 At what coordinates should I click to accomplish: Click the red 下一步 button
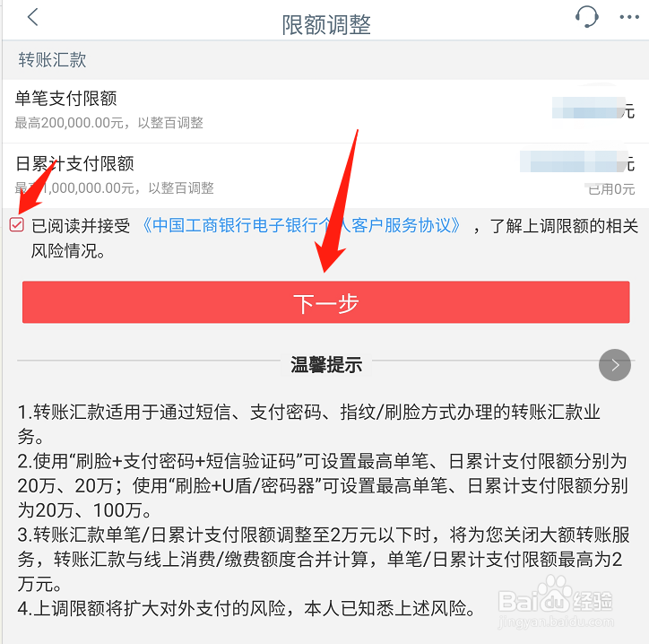pyautogui.click(x=325, y=302)
